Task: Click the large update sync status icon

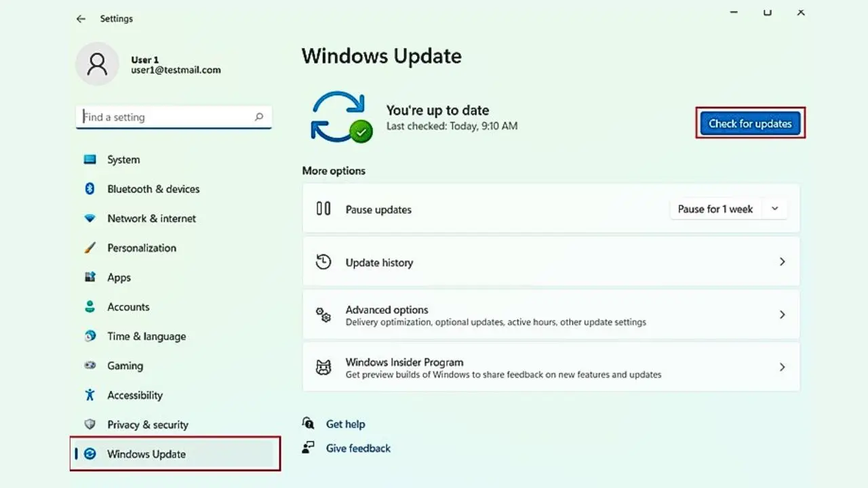Action: point(341,117)
